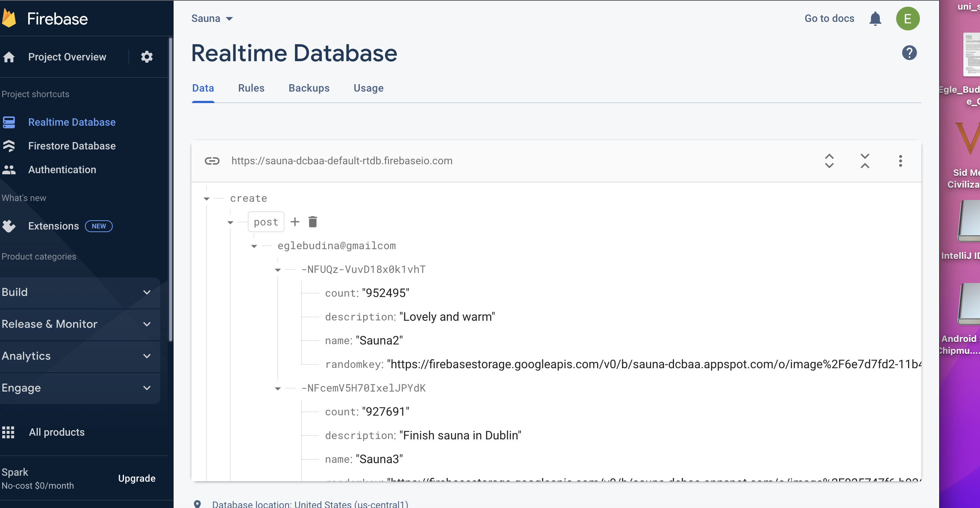
Task: Click the Upgrade button
Action: click(x=137, y=478)
